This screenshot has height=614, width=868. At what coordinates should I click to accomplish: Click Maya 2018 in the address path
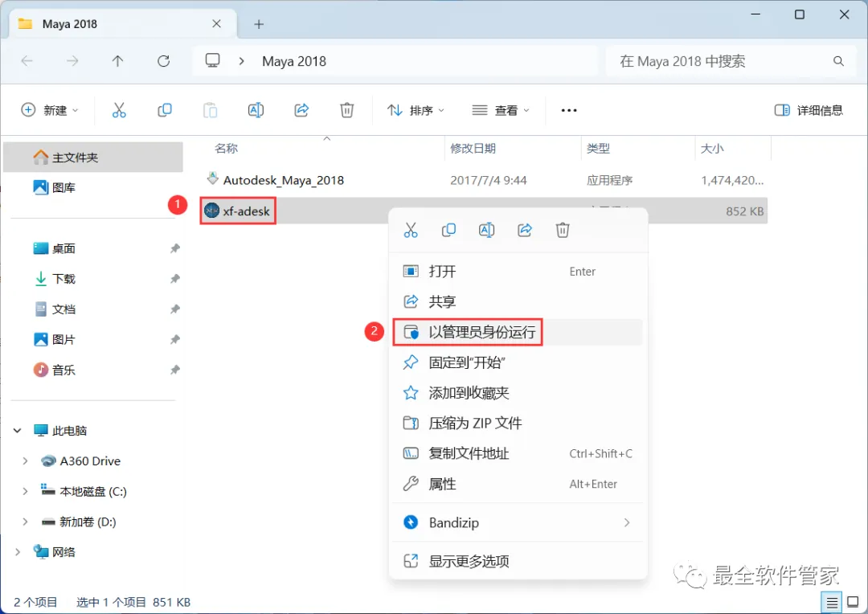(294, 61)
